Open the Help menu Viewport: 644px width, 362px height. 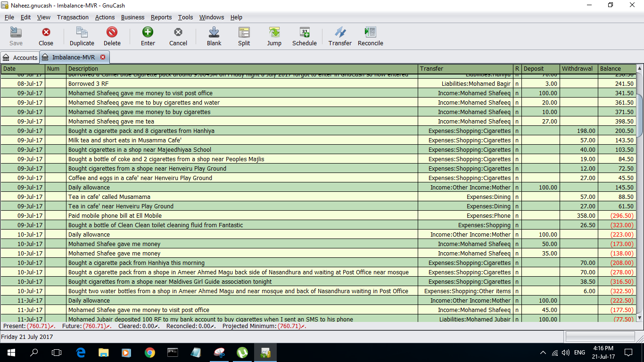(236, 17)
